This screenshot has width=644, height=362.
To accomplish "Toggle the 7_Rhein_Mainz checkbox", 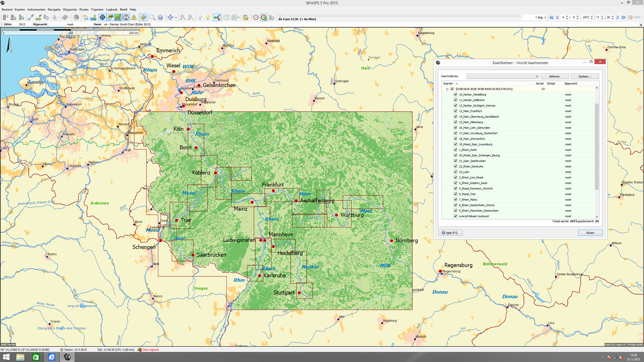I will click(x=455, y=200).
